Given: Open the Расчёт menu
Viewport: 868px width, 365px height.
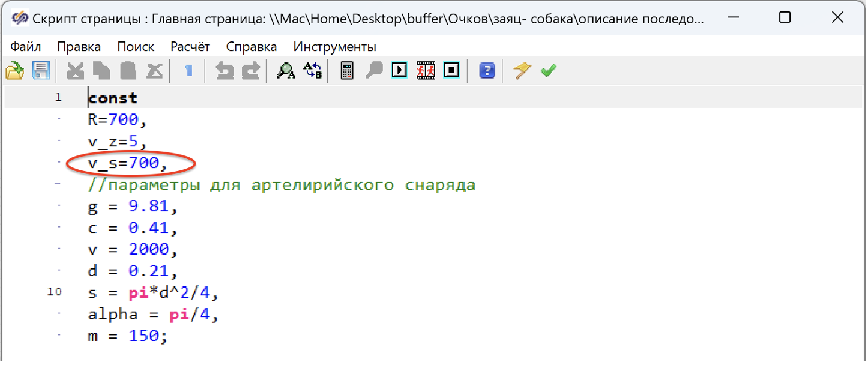Looking at the screenshot, I should point(190,46).
